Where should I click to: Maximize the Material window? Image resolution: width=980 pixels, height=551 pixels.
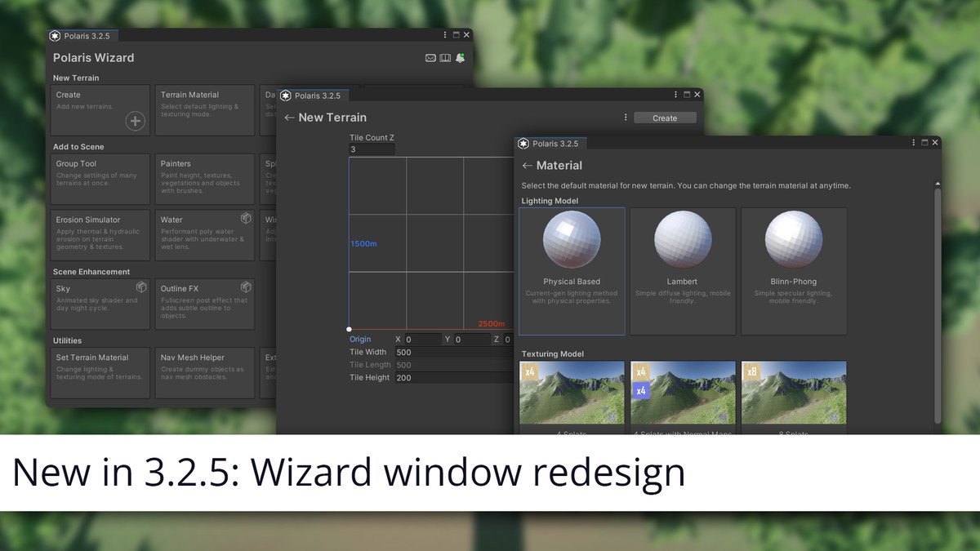pyautogui.click(x=924, y=143)
